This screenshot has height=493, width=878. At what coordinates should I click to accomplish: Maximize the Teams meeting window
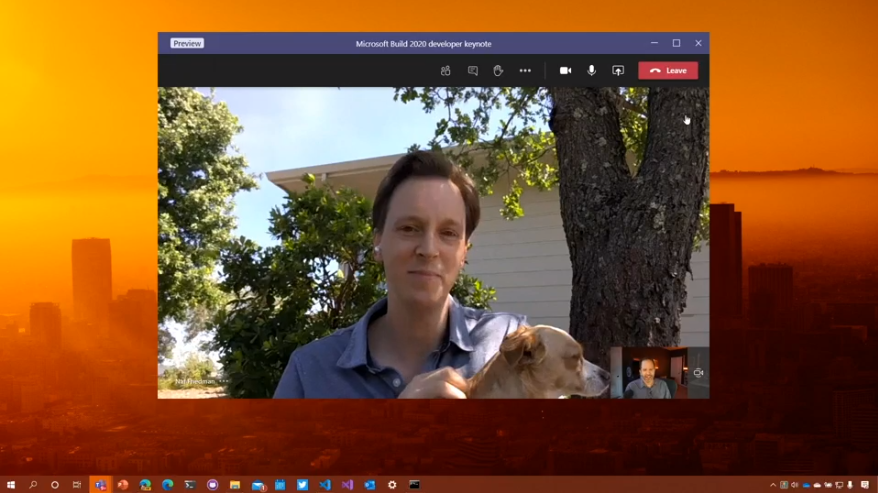pos(676,43)
